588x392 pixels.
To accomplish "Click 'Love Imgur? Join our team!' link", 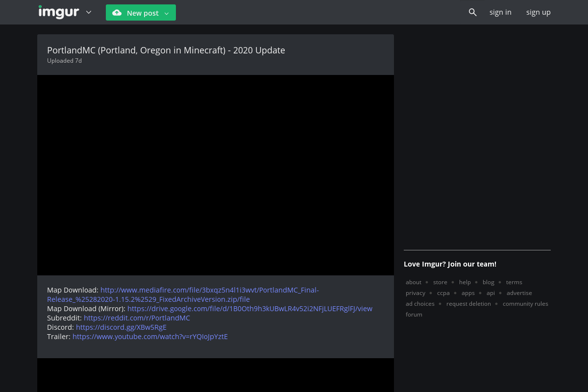I will (x=450, y=264).
